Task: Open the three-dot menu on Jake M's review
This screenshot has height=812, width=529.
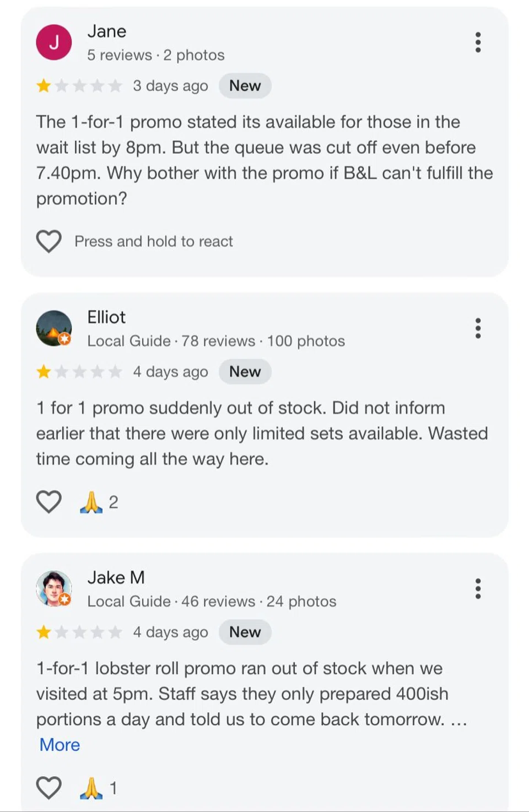Action: (478, 588)
